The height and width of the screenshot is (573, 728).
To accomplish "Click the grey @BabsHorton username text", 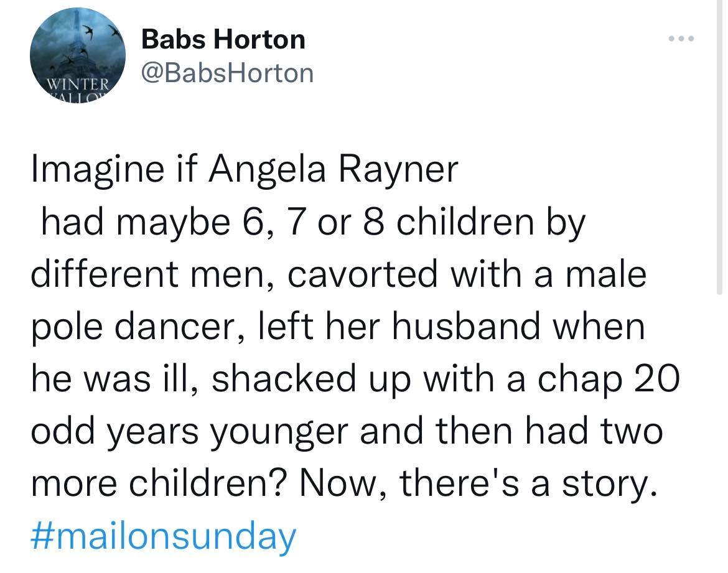I will [x=227, y=73].
